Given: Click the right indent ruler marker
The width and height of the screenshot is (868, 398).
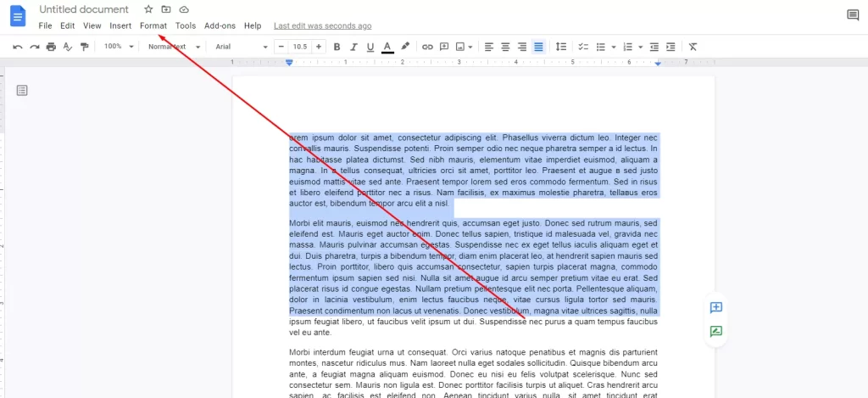Looking at the screenshot, I should [x=658, y=64].
